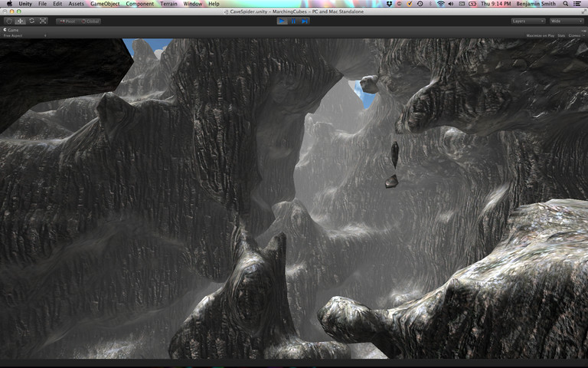The image size is (588, 368).
Task: Toggle the Pivot handle position
Action: 67,21
